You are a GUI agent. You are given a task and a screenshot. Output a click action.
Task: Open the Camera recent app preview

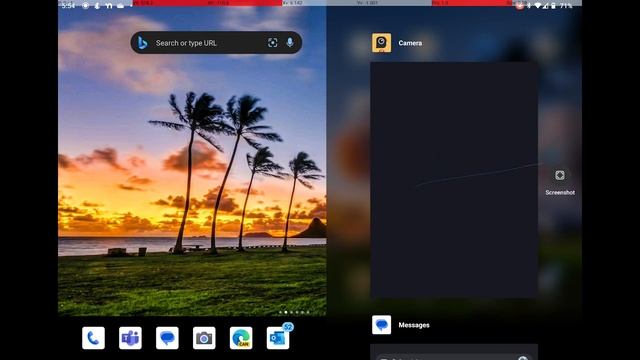pyautogui.click(x=454, y=180)
